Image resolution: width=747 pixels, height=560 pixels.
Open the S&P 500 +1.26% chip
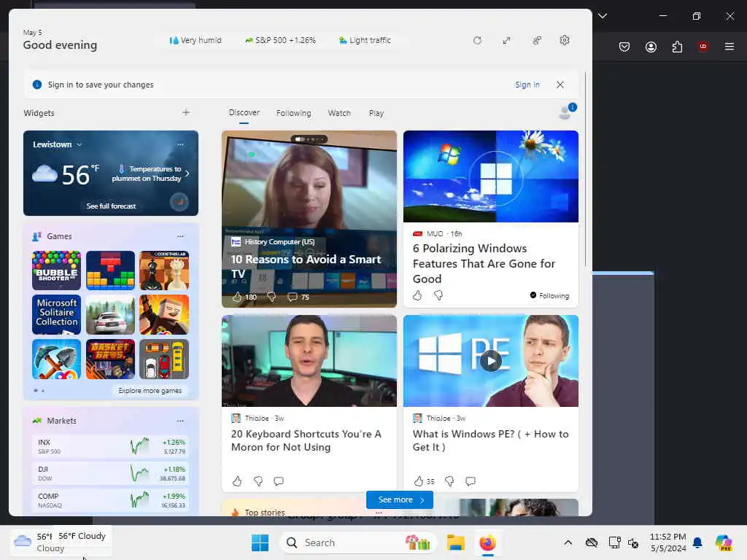click(x=280, y=41)
